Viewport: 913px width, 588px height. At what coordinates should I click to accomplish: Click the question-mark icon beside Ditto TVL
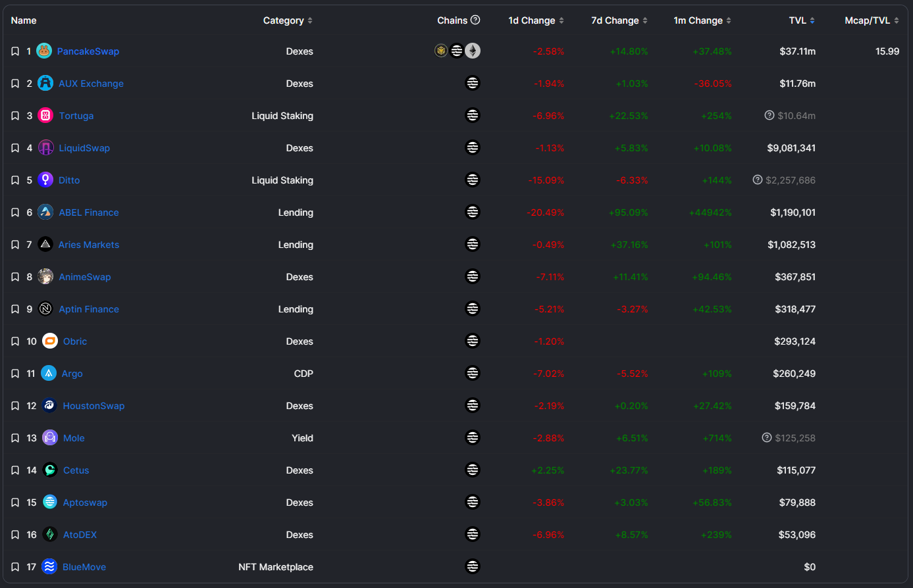(758, 180)
